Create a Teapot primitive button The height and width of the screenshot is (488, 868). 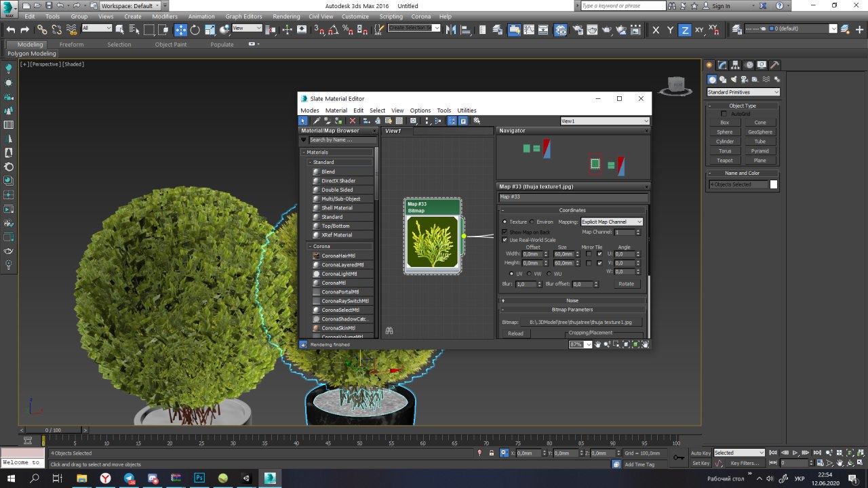(725, 161)
